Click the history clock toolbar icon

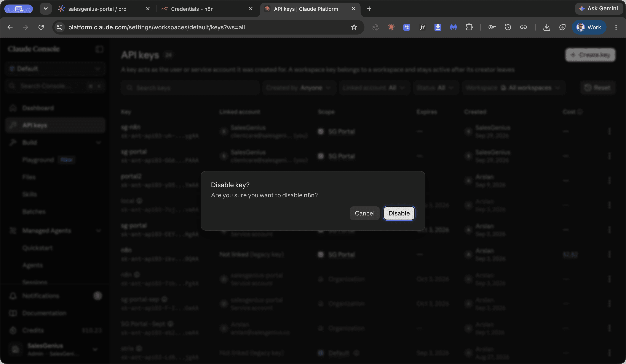pos(508,27)
